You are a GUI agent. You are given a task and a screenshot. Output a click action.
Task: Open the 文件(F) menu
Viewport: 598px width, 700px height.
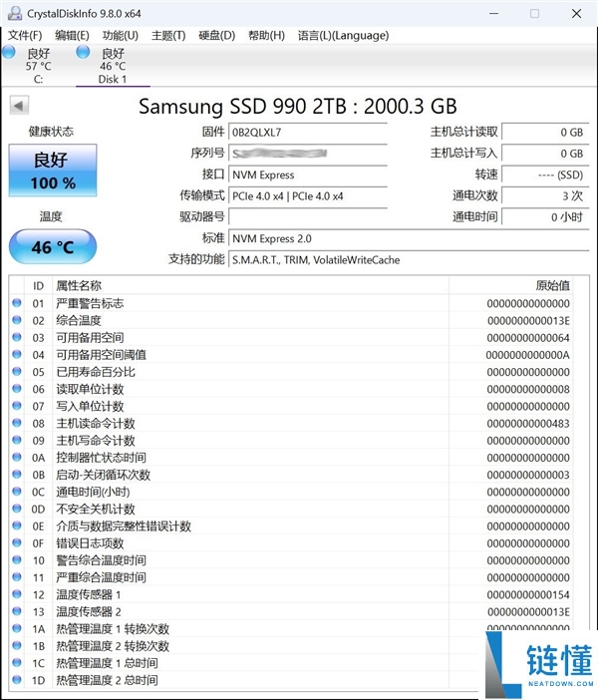(25, 35)
